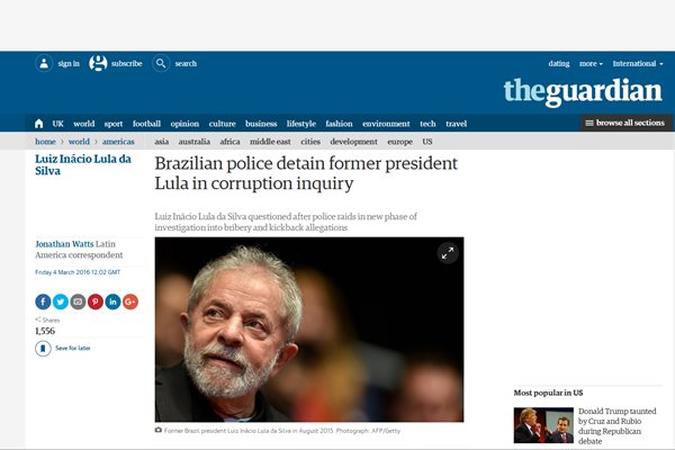Pin the article on Pinterest
Screen dimensions: 675x450
(x=96, y=301)
